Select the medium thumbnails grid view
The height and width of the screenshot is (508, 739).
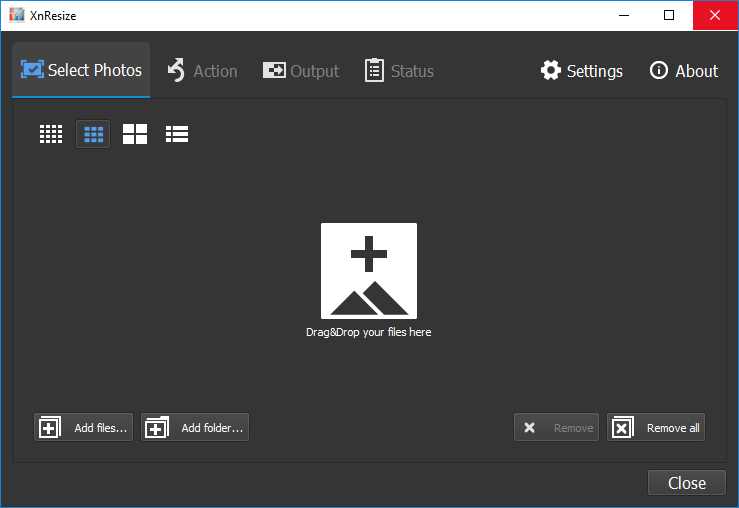(93, 134)
